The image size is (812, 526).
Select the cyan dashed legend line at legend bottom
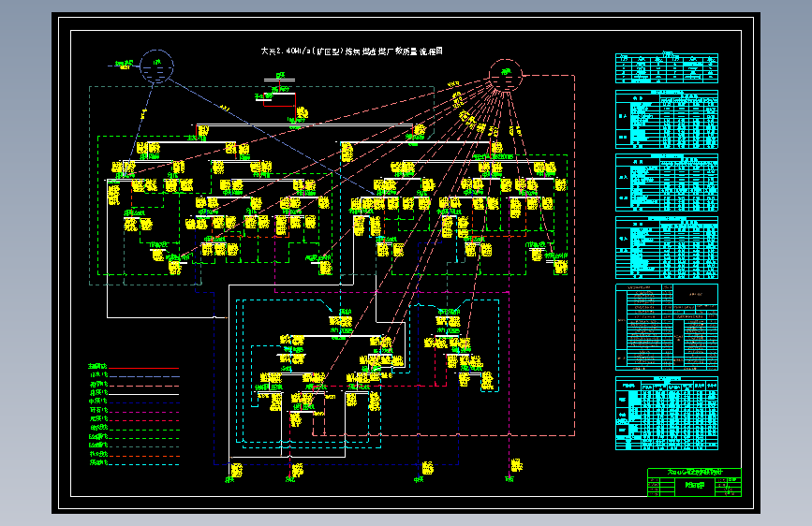(x=143, y=464)
